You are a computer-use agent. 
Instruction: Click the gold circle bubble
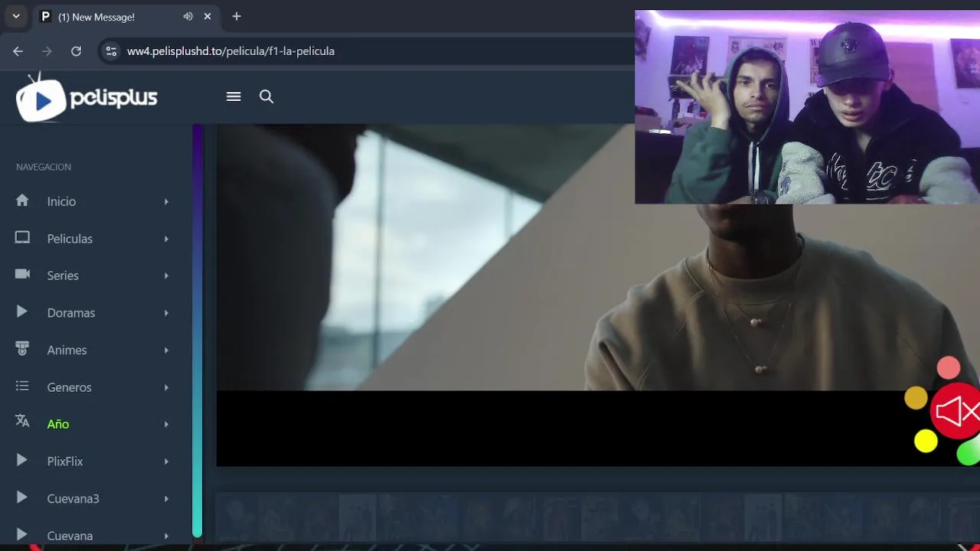click(916, 398)
